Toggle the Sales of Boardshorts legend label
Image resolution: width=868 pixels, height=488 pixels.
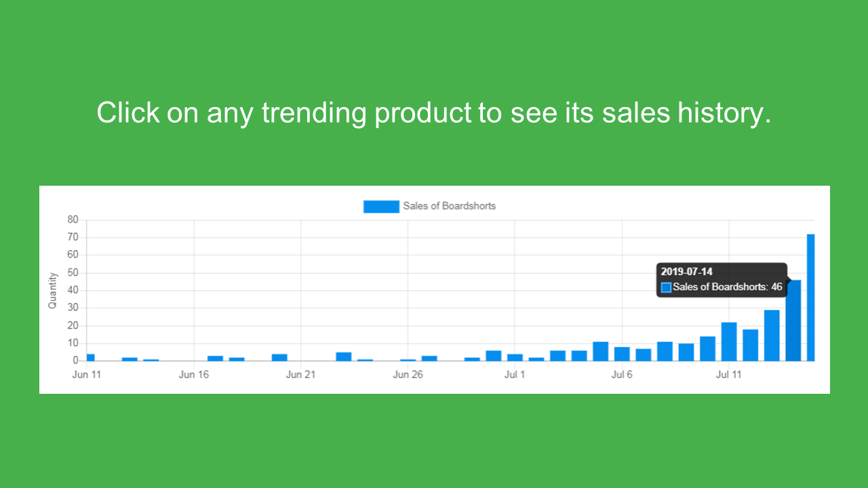(450, 206)
